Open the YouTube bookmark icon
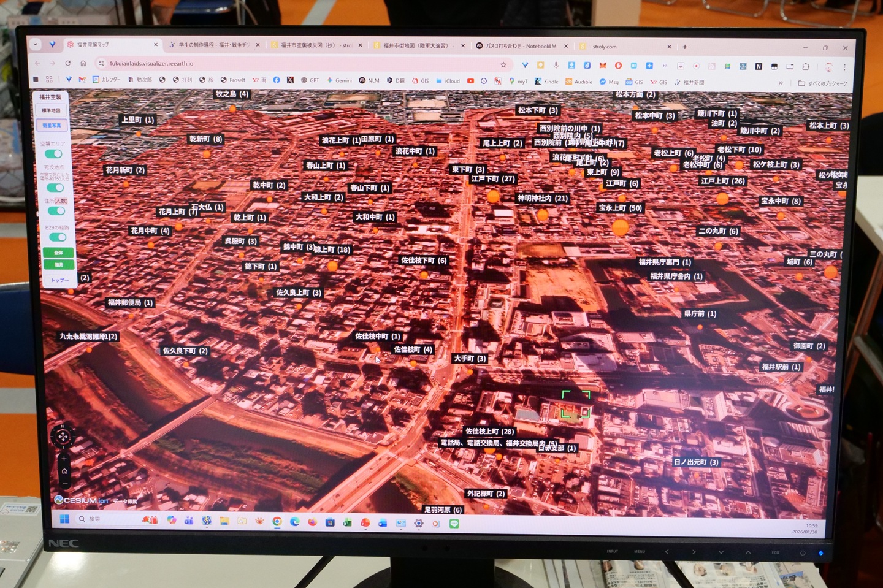This screenshot has height=588, width=883. click(x=470, y=81)
